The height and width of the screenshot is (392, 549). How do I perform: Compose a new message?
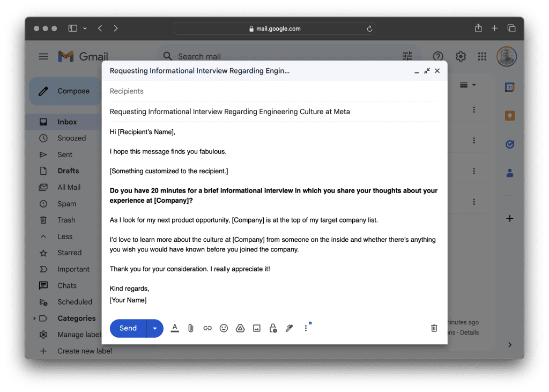65,91
